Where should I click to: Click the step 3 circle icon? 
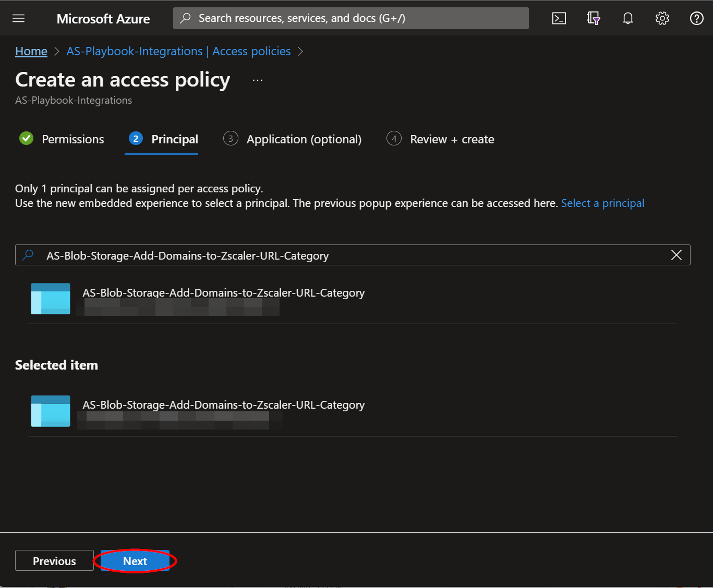tap(231, 138)
